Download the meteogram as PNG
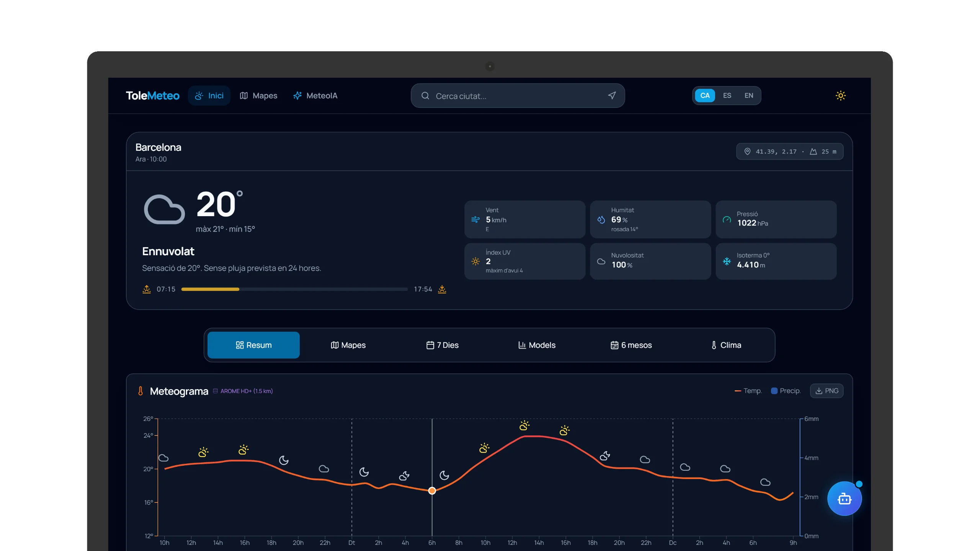Screen dimensions: 980x551 (826, 391)
